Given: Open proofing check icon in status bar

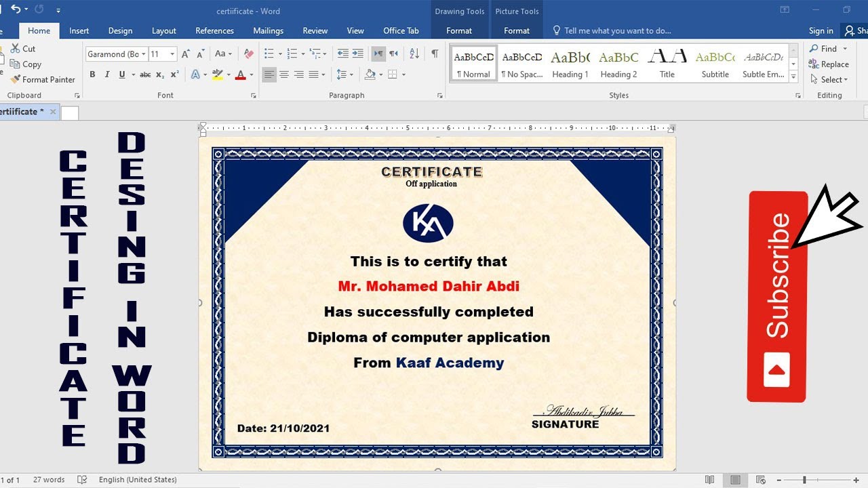Looking at the screenshot, I should pyautogui.click(x=82, y=479).
